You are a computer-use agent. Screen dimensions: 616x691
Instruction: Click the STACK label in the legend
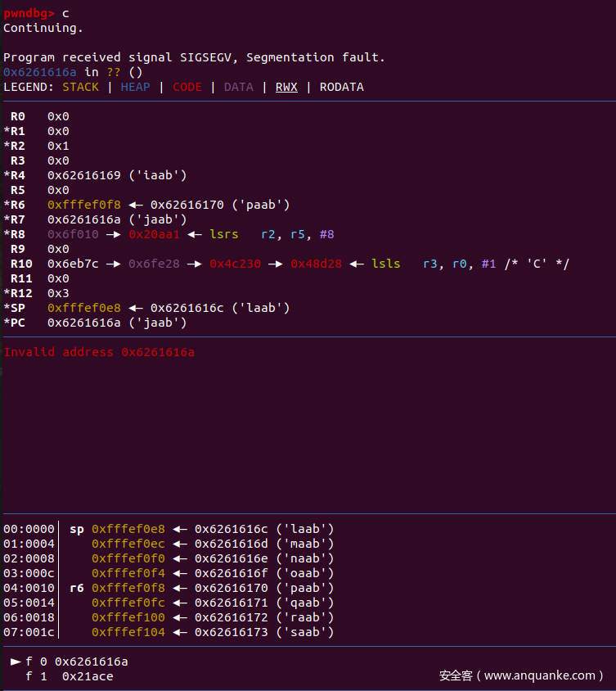(80, 87)
